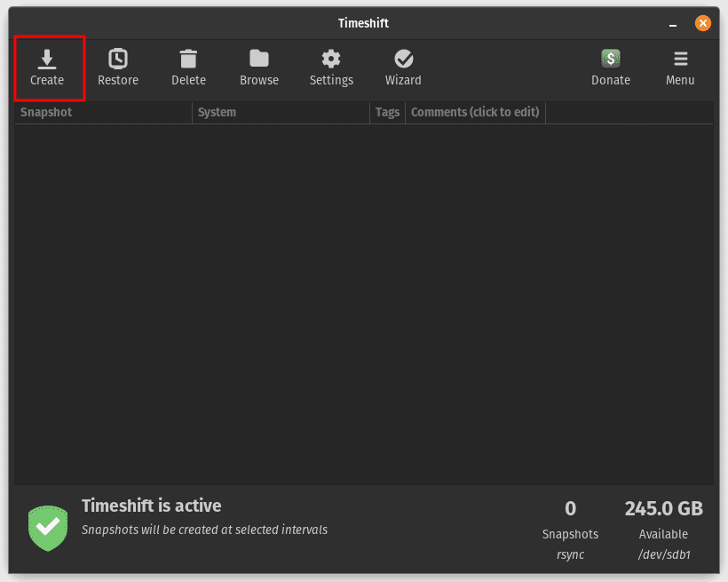Viewport: 728px width, 582px height.
Task: Create a new snapshot with Create button
Action: [47, 68]
